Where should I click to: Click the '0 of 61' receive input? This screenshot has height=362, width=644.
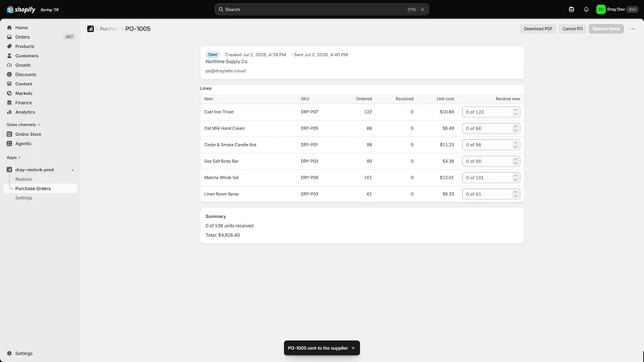click(491, 194)
